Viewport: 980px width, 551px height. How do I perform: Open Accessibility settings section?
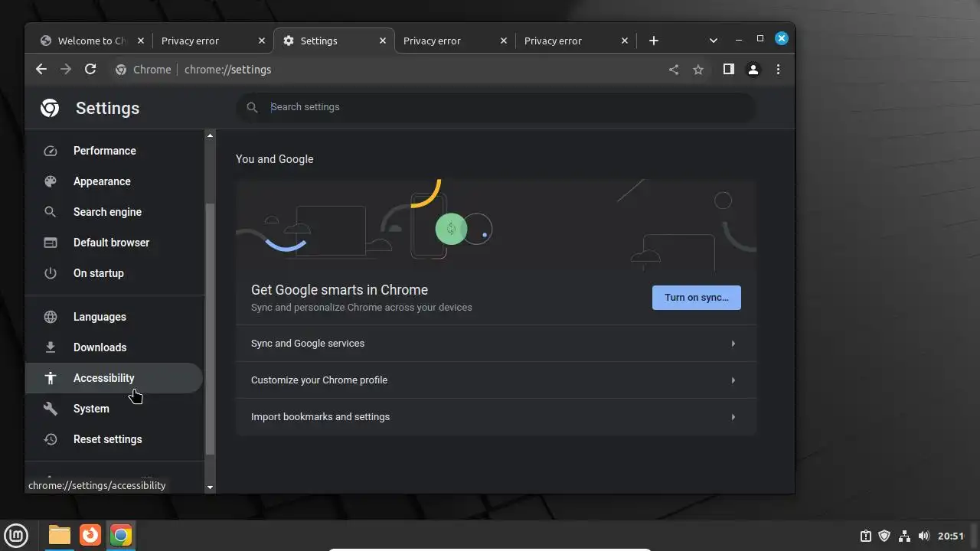pyautogui.click(x=113, y=378)
